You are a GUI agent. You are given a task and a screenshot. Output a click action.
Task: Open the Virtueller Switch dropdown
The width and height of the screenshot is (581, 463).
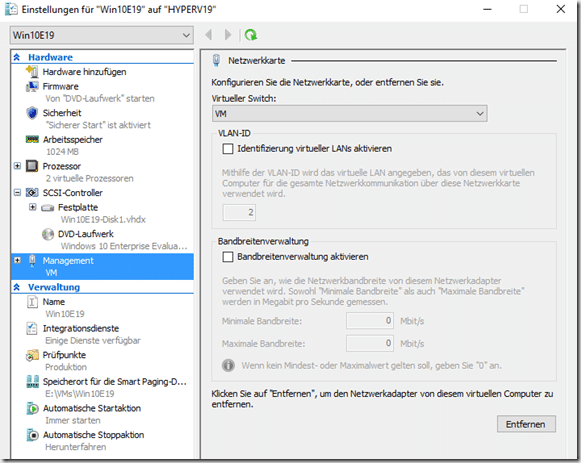(349, 114)
